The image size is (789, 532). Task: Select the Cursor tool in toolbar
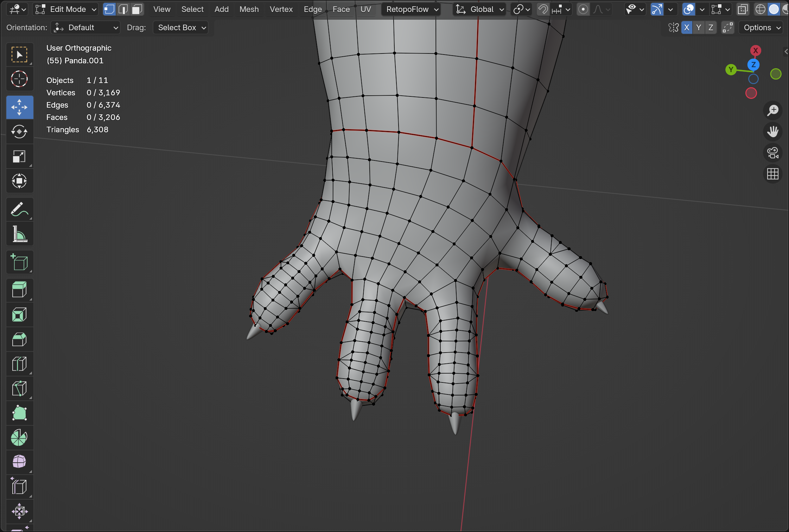19,79
